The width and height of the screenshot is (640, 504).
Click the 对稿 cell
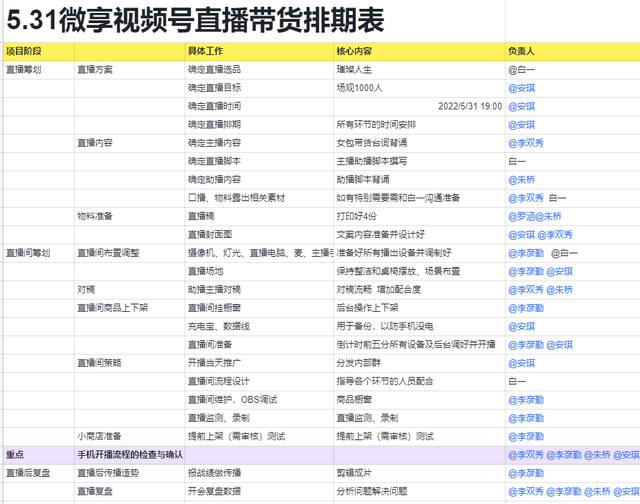[129, 290]
